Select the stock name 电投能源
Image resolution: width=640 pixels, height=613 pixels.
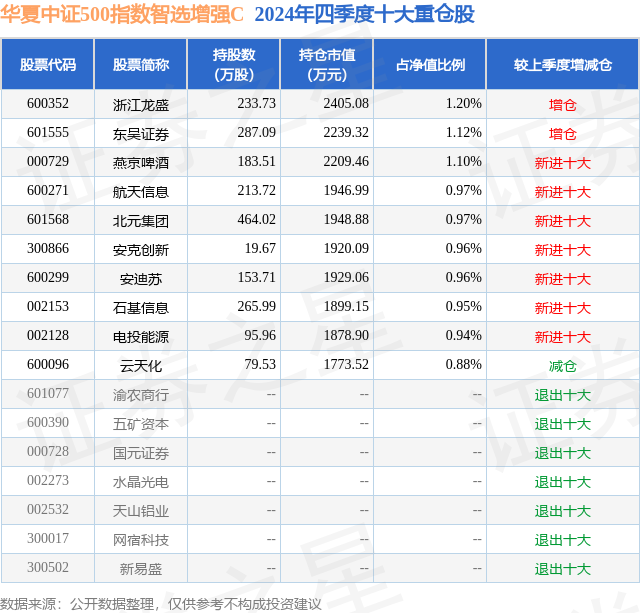tap(141, 337)
